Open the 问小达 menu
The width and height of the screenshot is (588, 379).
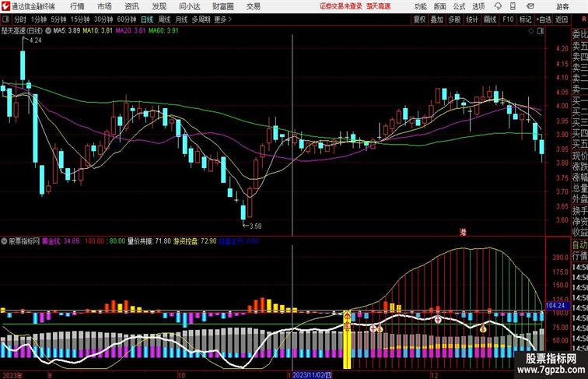(x=189, y=6)
